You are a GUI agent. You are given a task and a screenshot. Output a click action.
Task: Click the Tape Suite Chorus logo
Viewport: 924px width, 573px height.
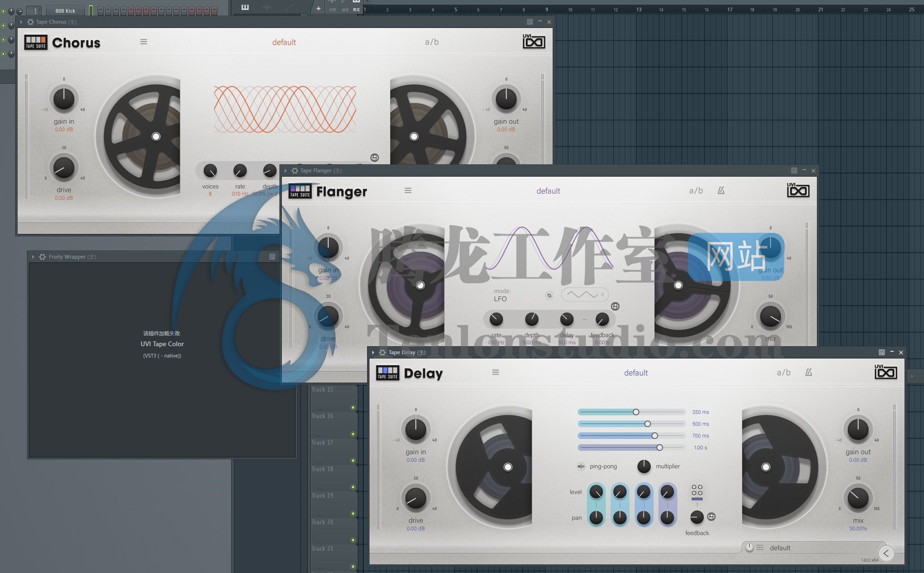click(x=36, y=42)
